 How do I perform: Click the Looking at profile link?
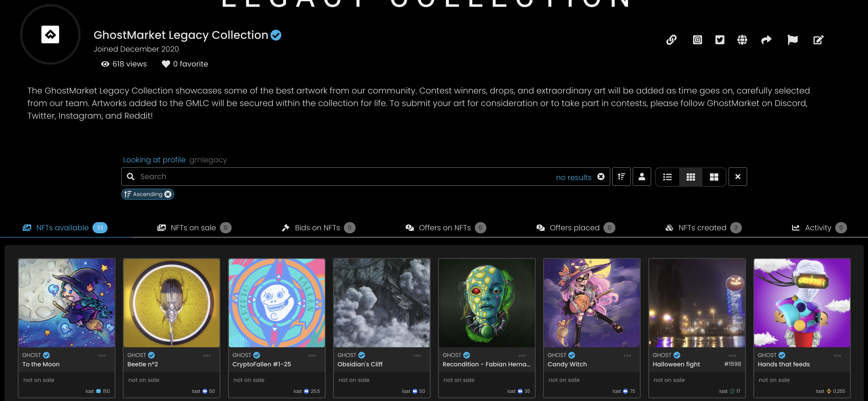click(154, 160)
